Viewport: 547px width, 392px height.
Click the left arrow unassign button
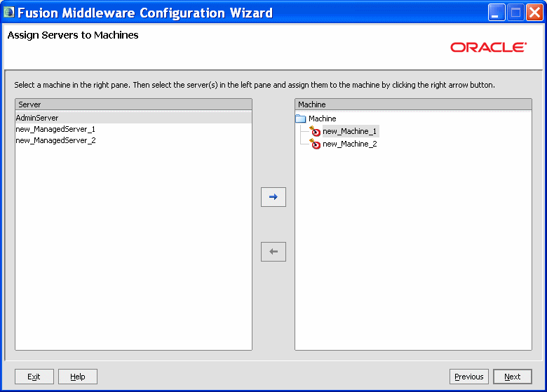[x=273, y=252]
